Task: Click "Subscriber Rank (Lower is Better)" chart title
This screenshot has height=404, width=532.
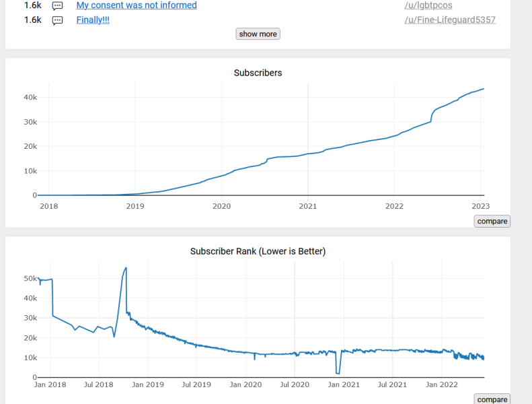Action: pos(258,252)
